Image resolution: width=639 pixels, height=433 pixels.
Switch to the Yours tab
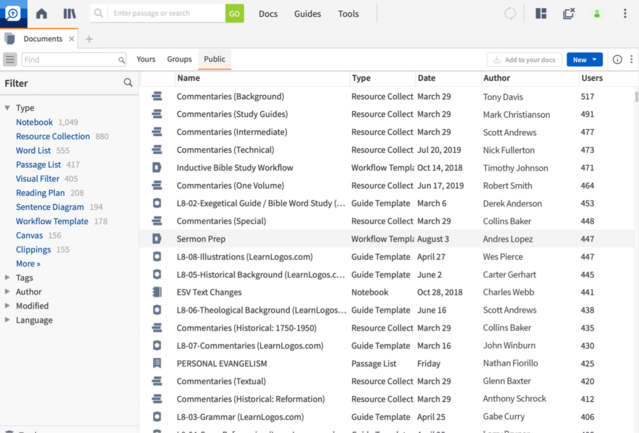146,60
